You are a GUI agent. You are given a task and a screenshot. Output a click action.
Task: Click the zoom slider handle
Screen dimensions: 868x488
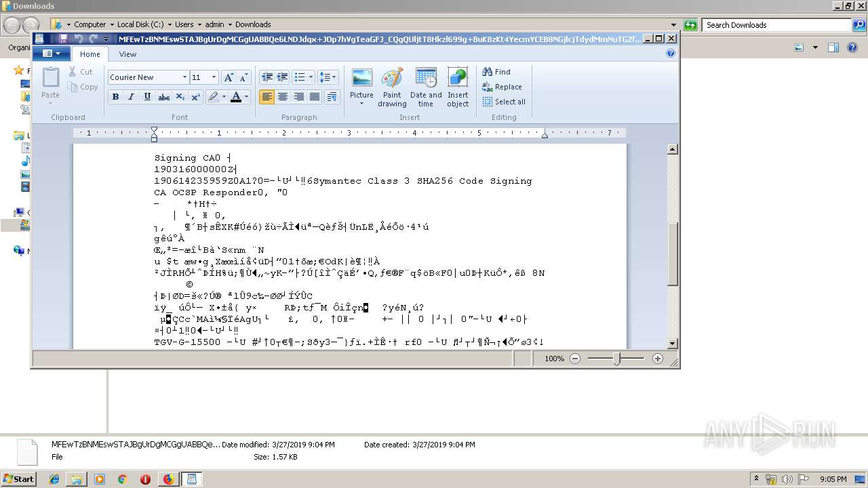(x=616, y=359)
